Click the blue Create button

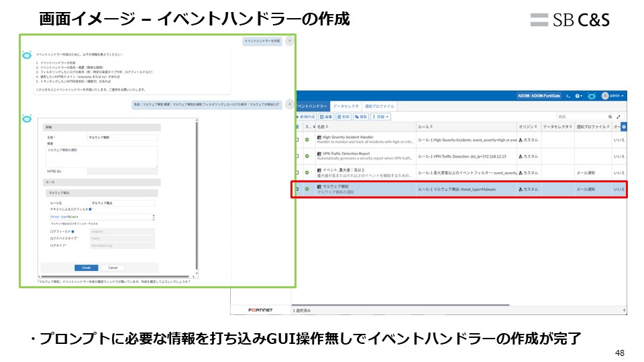(87, 267)
